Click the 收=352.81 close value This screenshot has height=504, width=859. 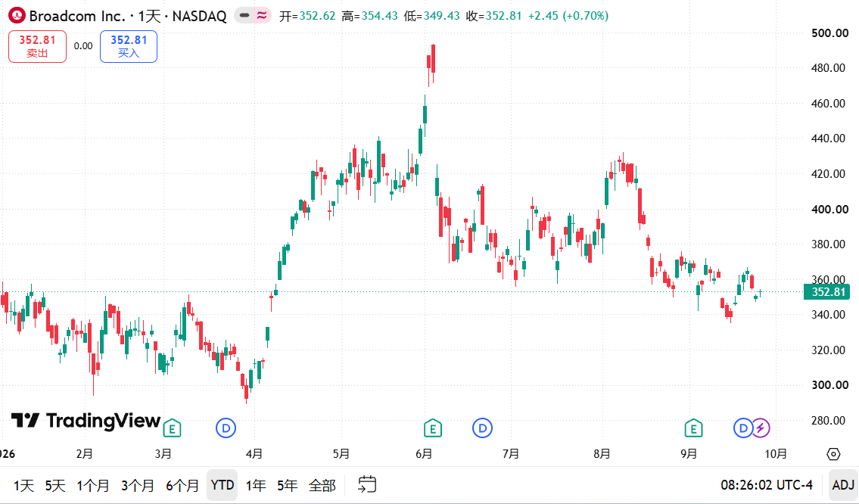494,16
